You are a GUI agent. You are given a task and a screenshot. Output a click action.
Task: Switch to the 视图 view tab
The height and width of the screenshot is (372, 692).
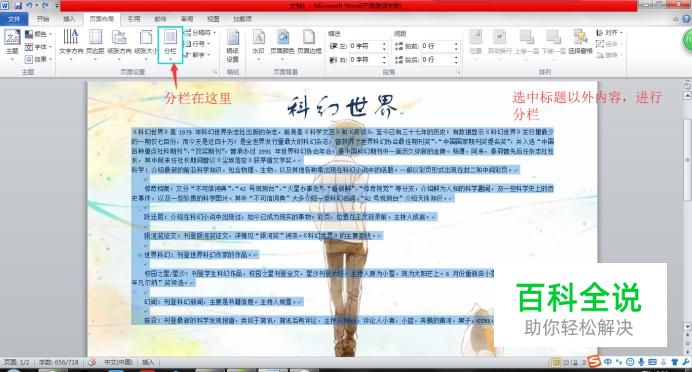(213, 19)
